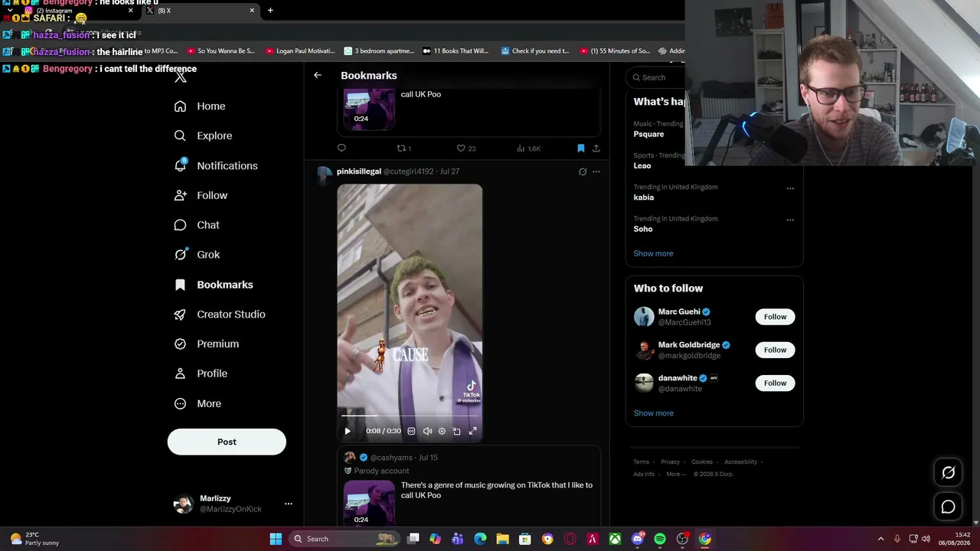This screenshot has height=551, width=980.
Task: Follow danawhite
Action: pyautogui.click(x=775, y=383)
